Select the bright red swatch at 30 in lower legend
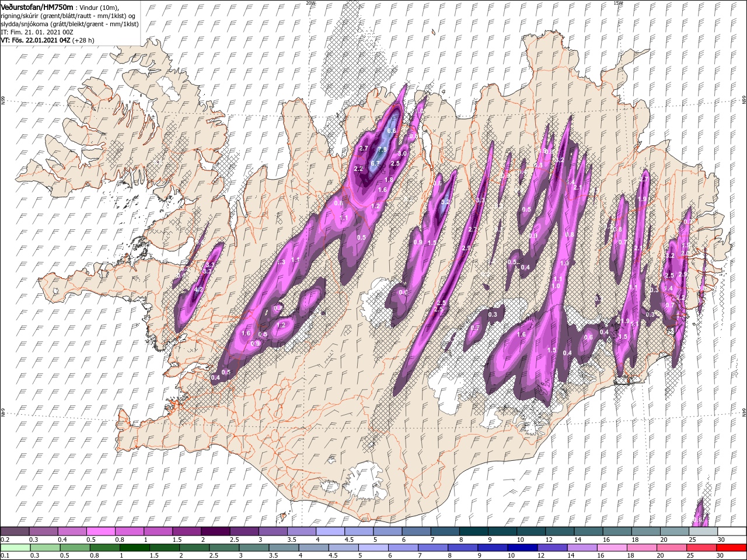 (x=731, y=548)
